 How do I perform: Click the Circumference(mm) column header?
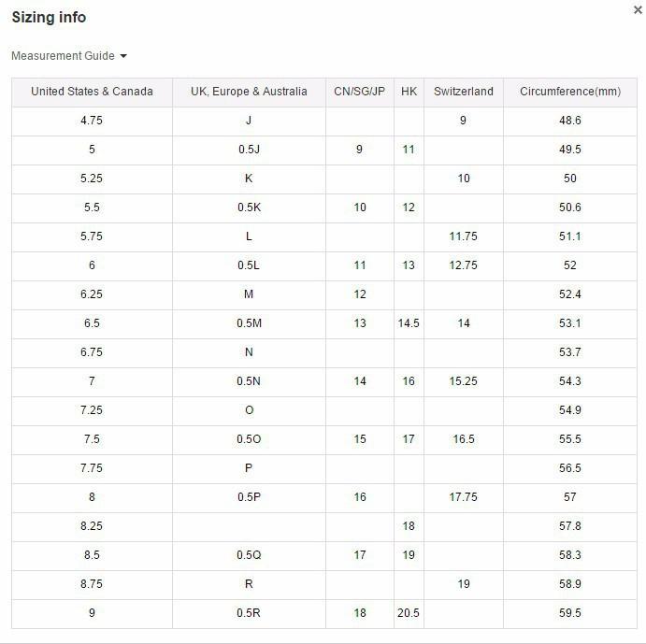[x=569, y=92]
